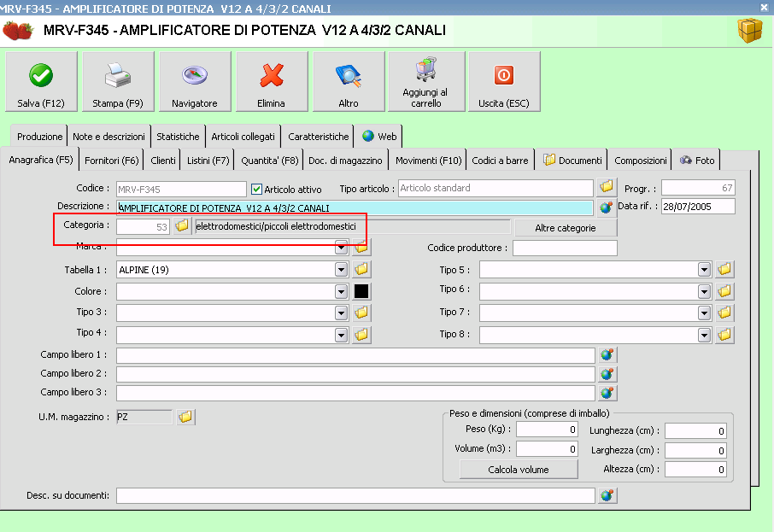Expand the Marca dropdown
Viewport: 774px width, 532px height.
coord(341,248)
